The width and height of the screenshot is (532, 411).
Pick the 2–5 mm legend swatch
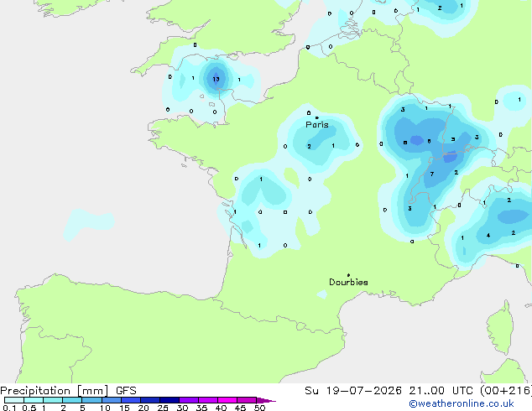pos(72,400)
